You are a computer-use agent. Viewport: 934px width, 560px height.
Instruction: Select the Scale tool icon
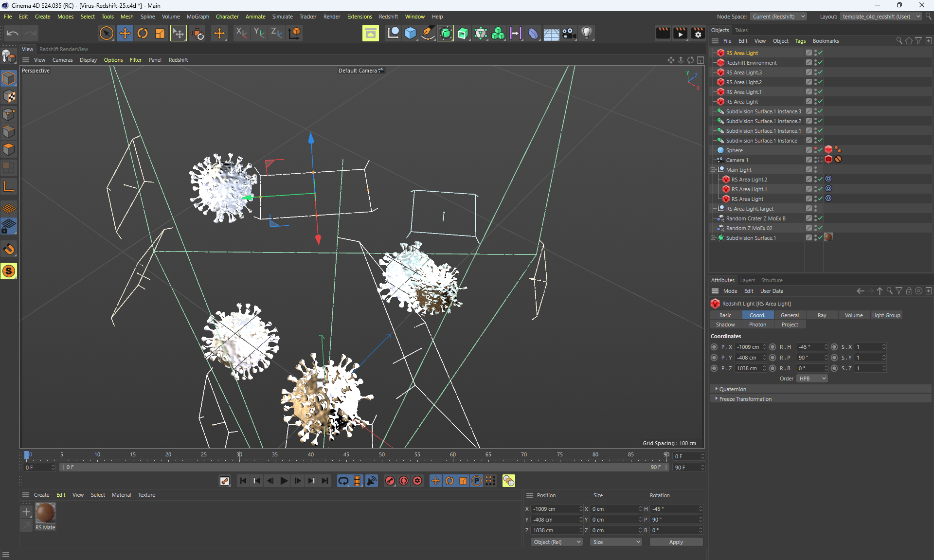(160, 33)
